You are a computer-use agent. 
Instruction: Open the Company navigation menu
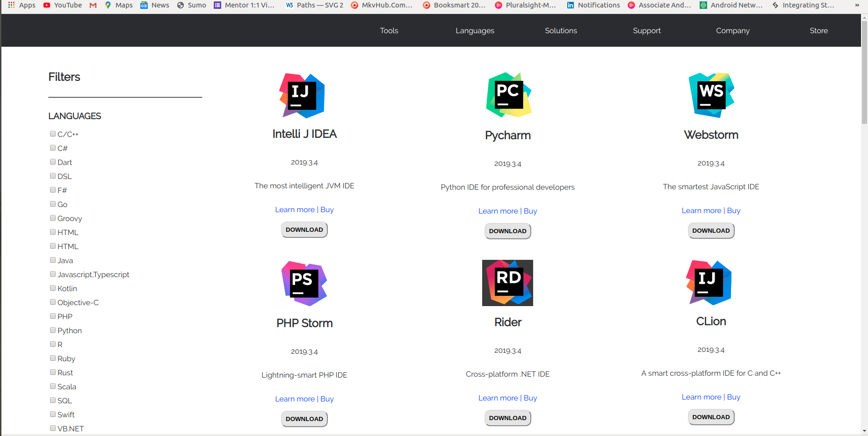point(733,31)
